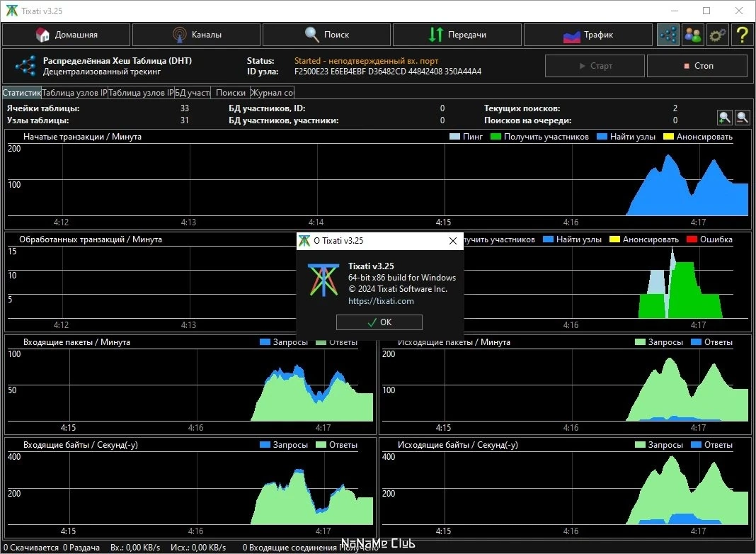Click the node ID value starting F2500E23
Screen dimensions: 756x554
pos(388,72)
